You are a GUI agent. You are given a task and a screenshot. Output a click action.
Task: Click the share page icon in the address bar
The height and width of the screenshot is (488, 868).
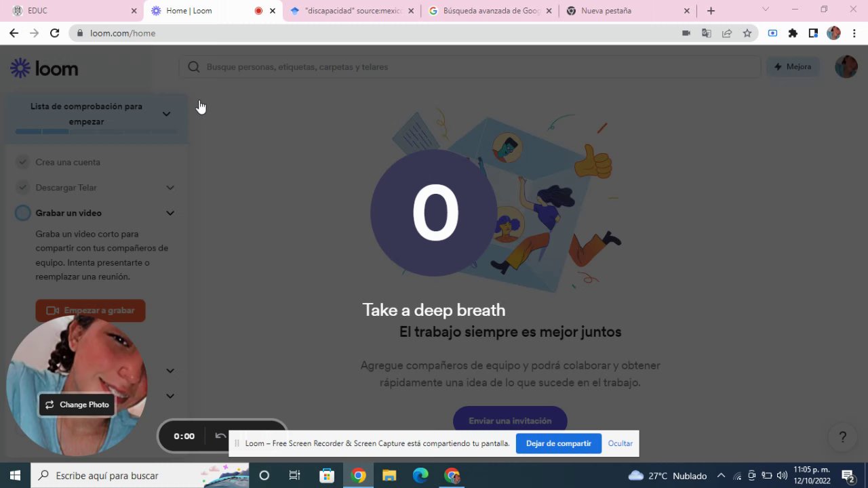(727, 33)
